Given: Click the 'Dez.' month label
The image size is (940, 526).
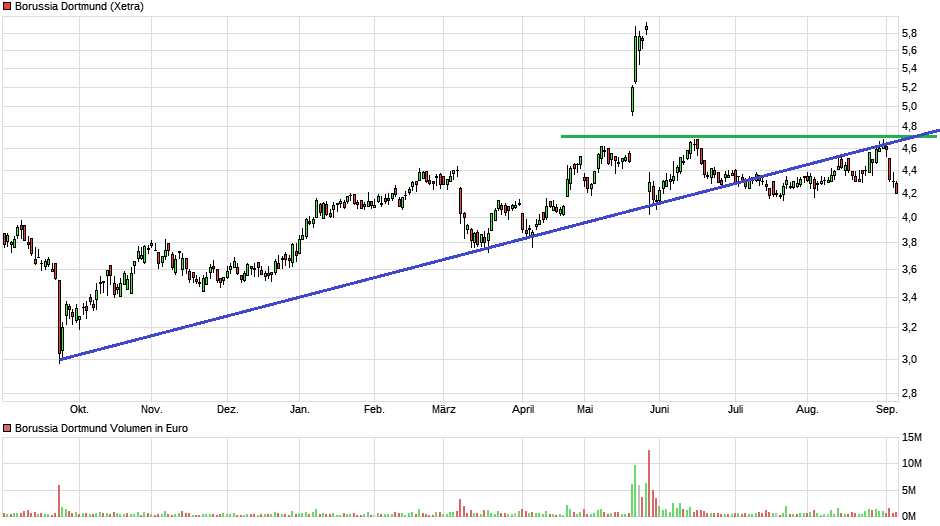Looking at the screenshot, I should [228, 410].
